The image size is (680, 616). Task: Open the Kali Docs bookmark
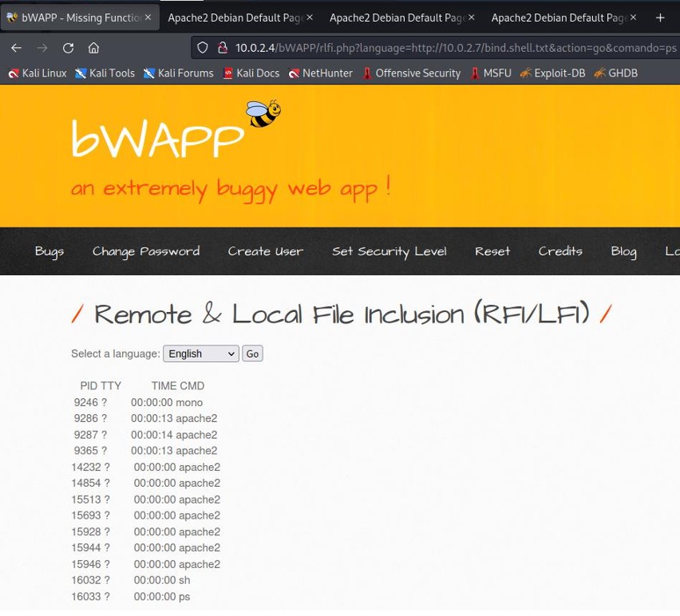(251, 73)
